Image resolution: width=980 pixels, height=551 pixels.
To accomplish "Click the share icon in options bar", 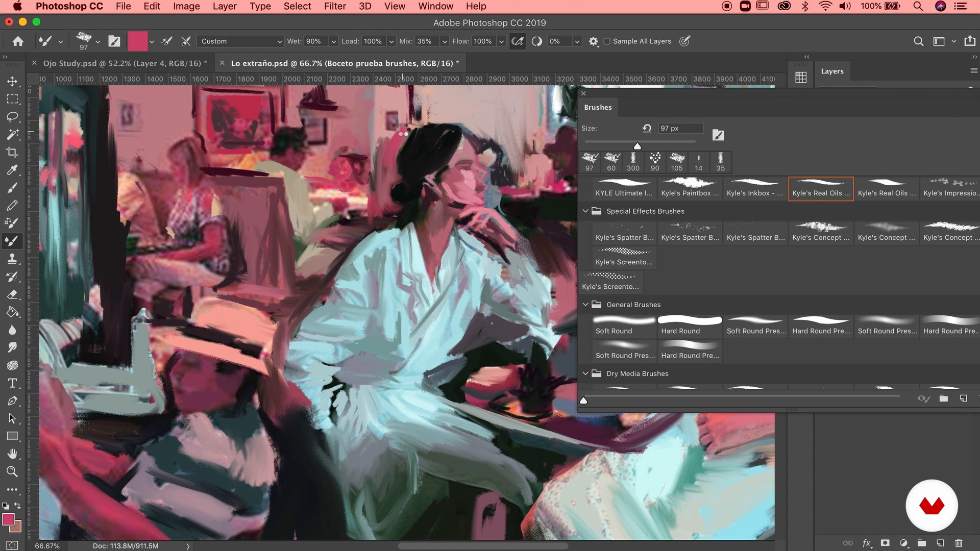I will [970, 41].
